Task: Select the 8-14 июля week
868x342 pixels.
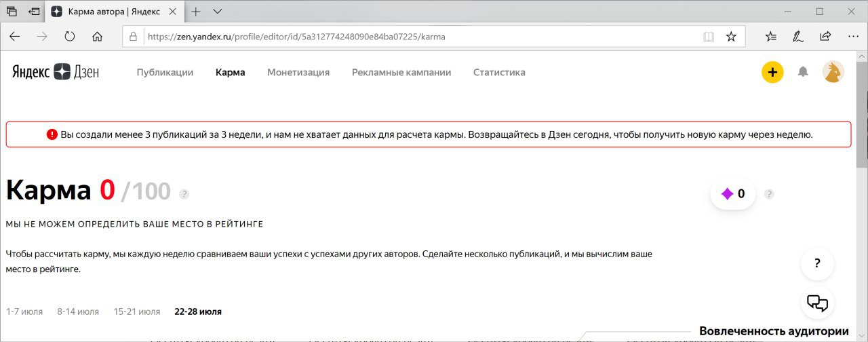Action: pyautogui.click(x=78, y=312)
